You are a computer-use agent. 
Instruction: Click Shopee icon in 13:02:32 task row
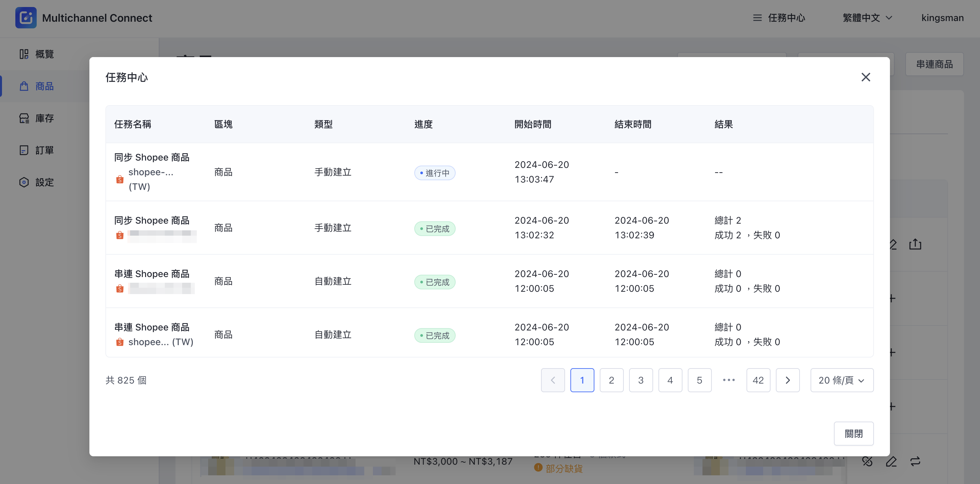[x=119, y=235]
